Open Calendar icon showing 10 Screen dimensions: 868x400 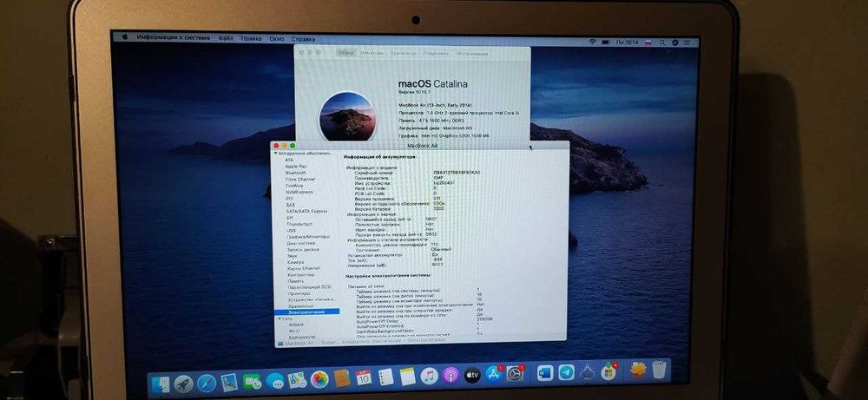[x=364, y=377]
